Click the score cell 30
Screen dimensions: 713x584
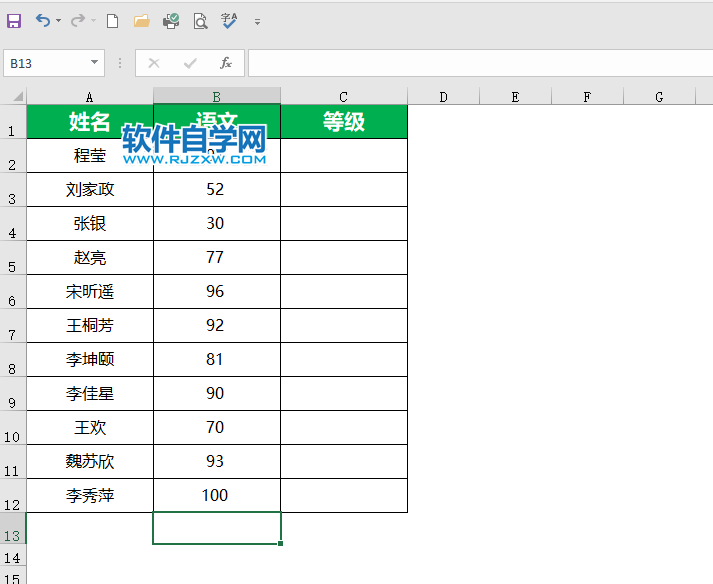[x=217, y=223]
